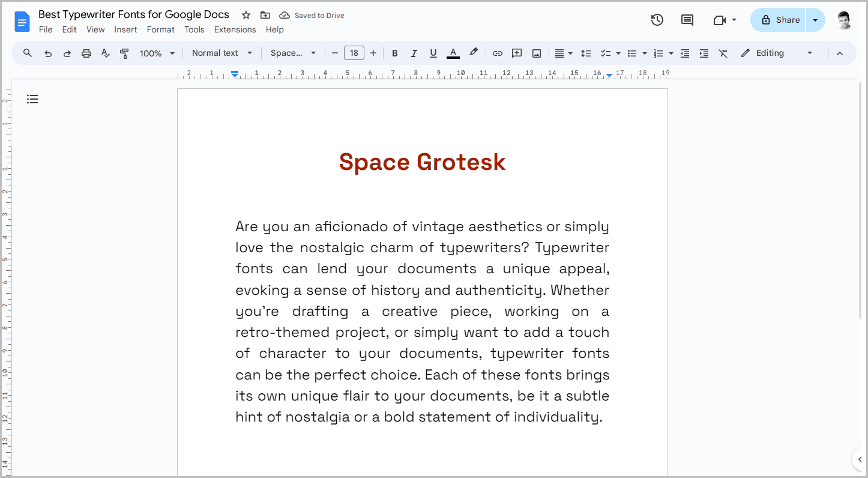Click the left indent ruler marker
Image resolution: width=868 pixels, height=478 pixels.
[x=235, y=74]
